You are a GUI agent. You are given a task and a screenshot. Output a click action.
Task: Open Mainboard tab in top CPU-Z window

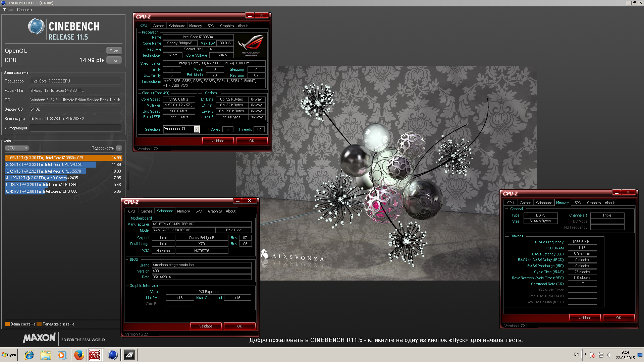(x=177, y=26)
